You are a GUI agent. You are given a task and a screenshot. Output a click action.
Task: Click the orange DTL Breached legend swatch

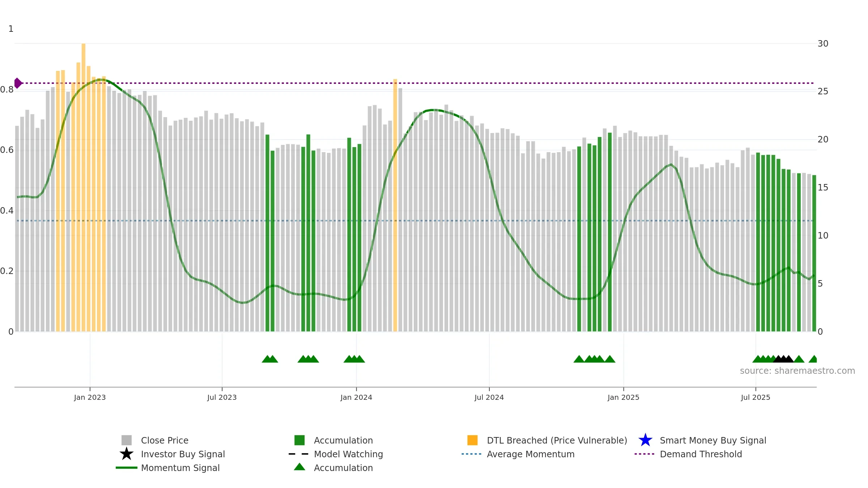pyautogui.click(x=472, y=440)
